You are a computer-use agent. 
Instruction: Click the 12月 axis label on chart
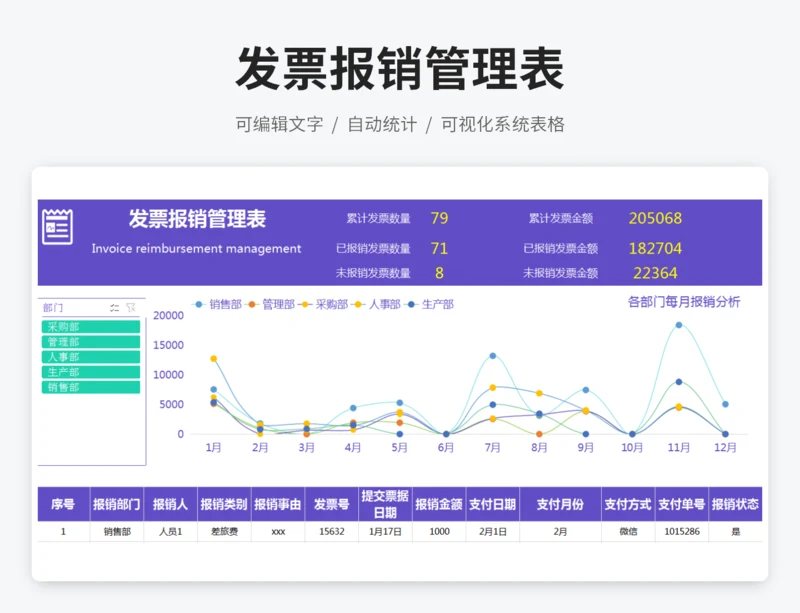coord(725,448)
